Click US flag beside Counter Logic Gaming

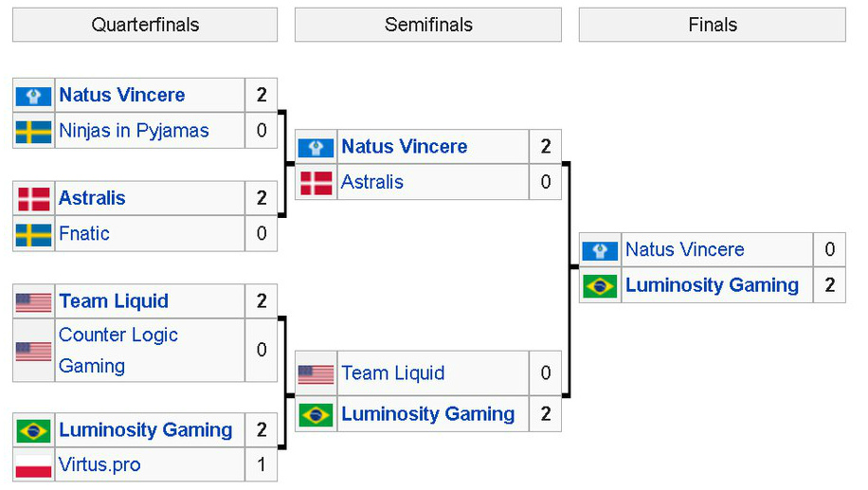click(33, 351)
